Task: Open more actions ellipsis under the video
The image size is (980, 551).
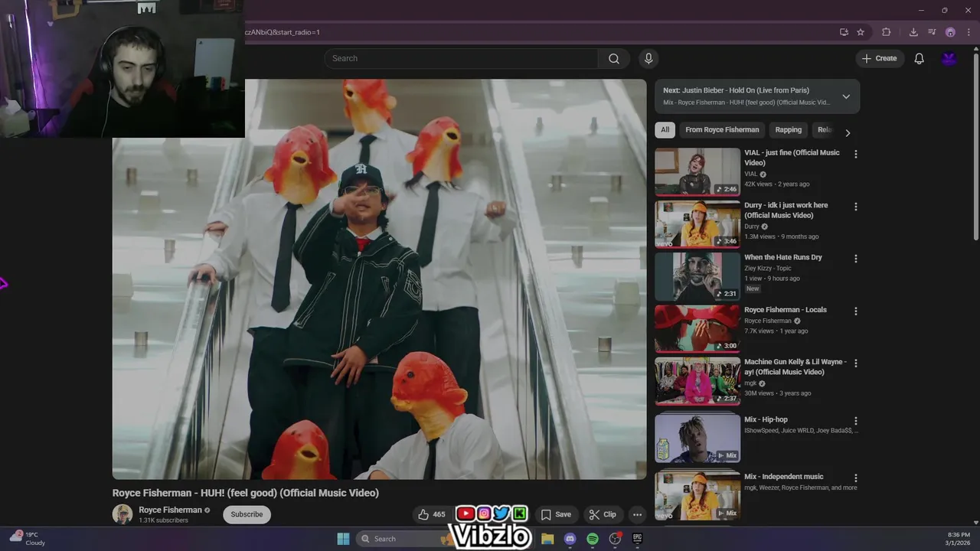Action: pyautogui.click(x=637, y=514)
